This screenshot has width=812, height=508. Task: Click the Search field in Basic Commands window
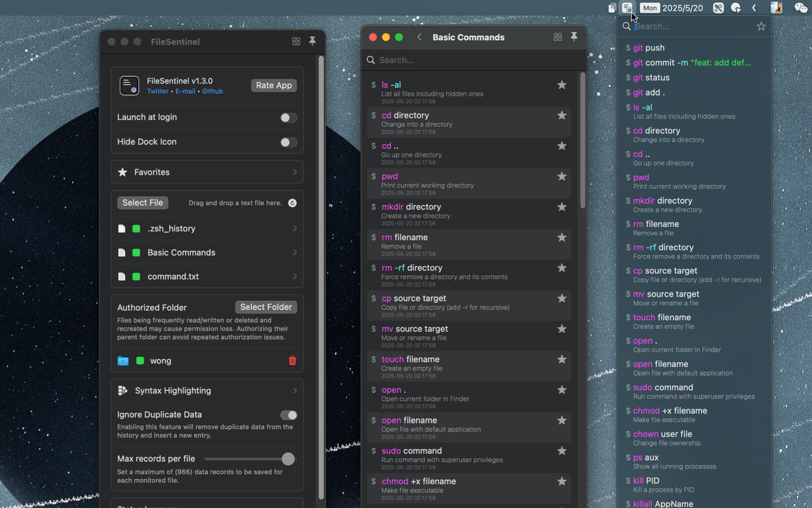[474, 60]
